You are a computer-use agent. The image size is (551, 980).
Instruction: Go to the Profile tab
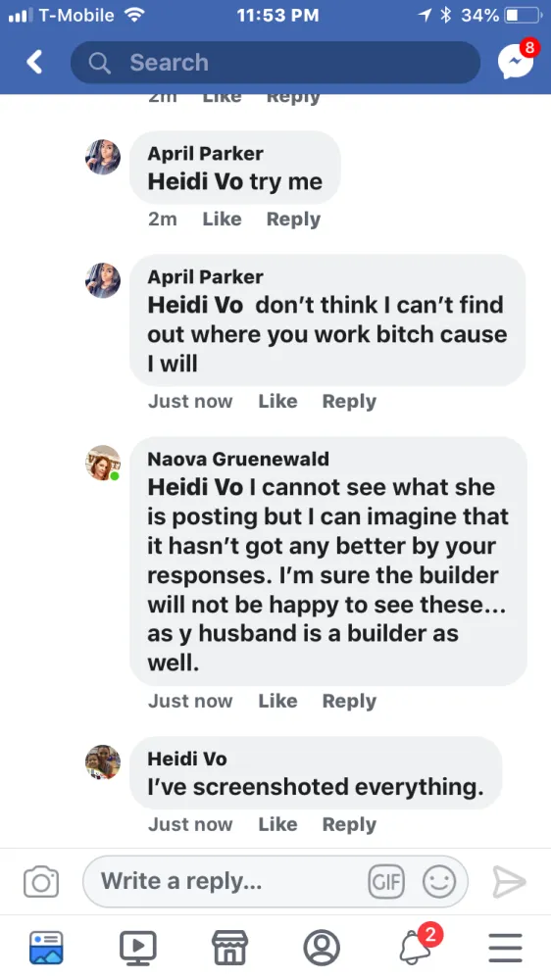(322, 948)
